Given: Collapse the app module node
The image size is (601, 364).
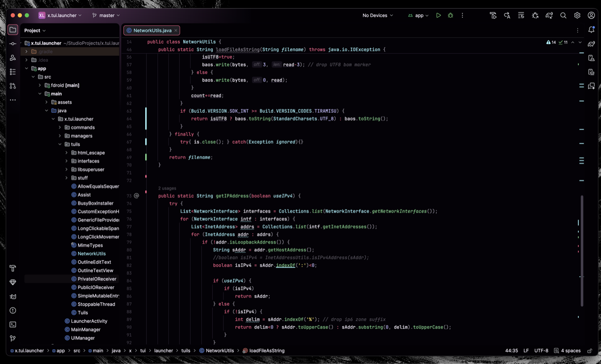Looking at the screenshot, I should [x=27, y=69].
